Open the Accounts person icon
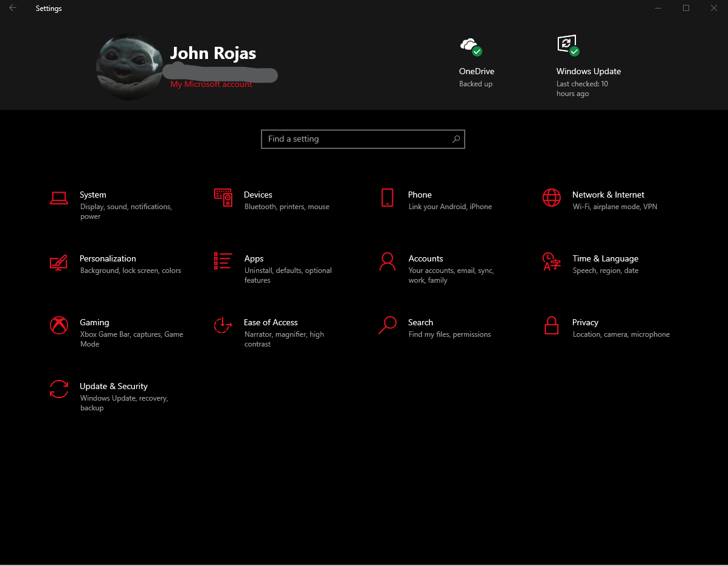Viewport: 728px width, 566px height. click(387, 261)
